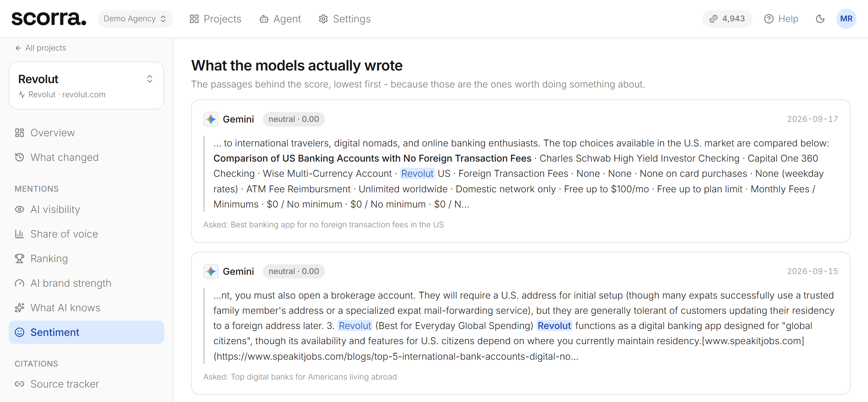Click the highlighted Revolut mention before "US · Foreign Transaction Fees"
Viewport: 868px width, 402px height.
[417, 174]
